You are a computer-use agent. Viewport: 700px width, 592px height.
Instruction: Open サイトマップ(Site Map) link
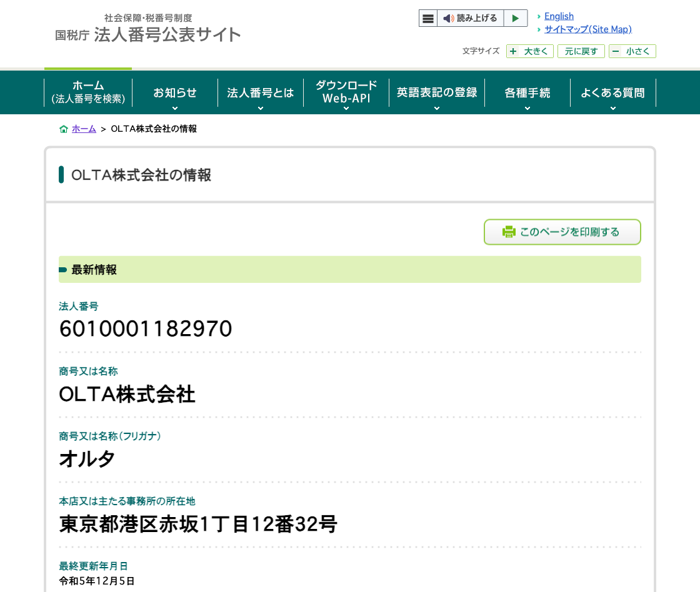(x=588, y=29)
